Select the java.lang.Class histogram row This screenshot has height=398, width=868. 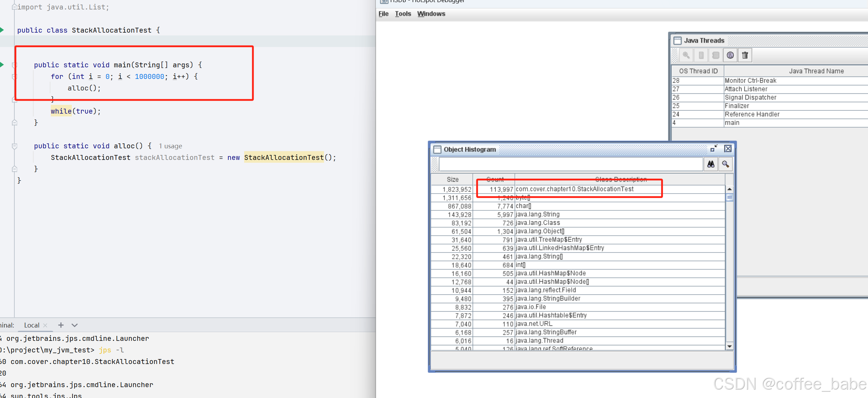pos(578,223)
